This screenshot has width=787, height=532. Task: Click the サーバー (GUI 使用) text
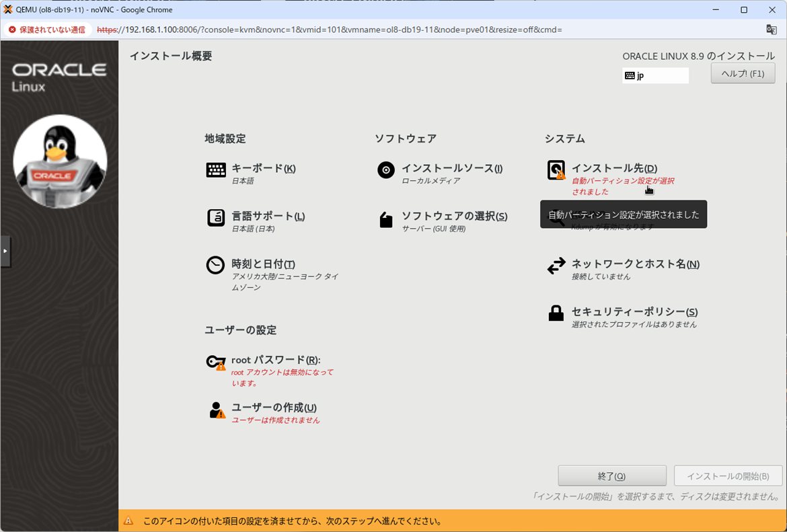434,229
